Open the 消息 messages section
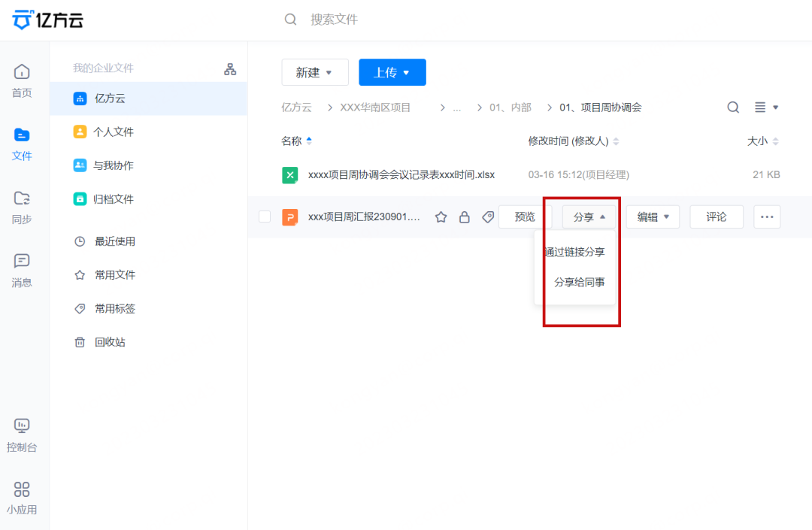This screenshot has height=530, width=812. tap(22, 271)
